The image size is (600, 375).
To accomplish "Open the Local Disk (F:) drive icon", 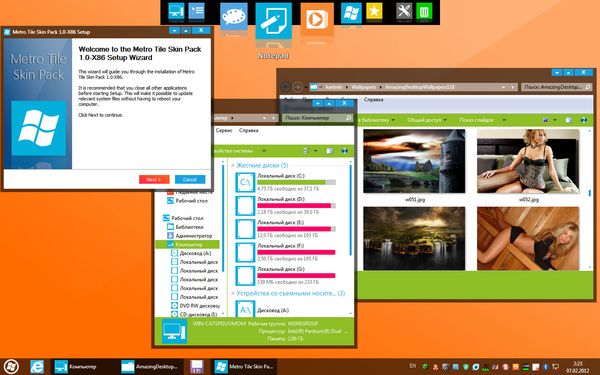I will tap(245, 253).
